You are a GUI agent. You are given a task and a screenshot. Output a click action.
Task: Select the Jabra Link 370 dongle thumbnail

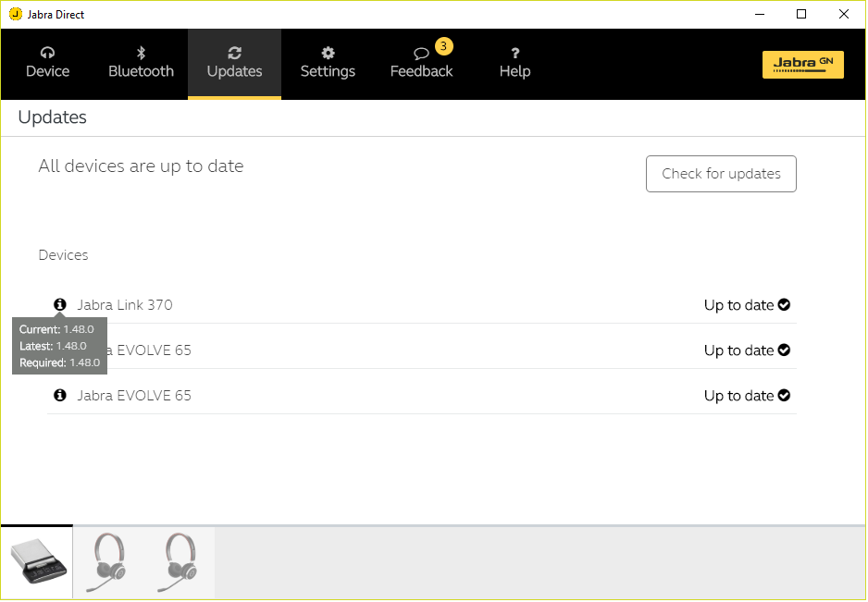(37, 563)
